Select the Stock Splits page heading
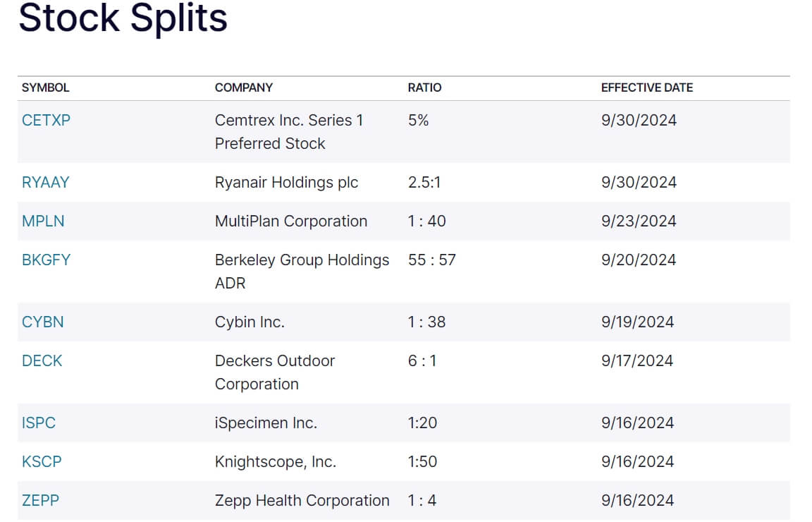 tap(123, 18)
